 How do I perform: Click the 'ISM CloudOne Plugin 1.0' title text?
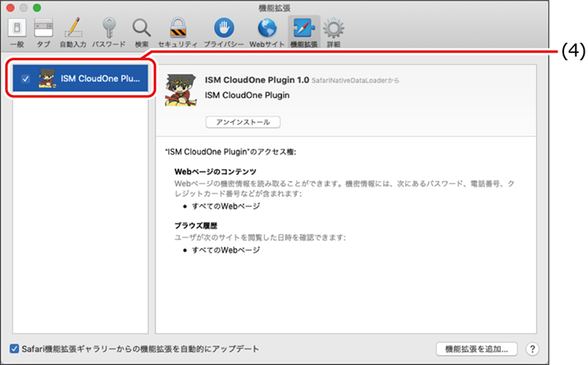point(257,80)
